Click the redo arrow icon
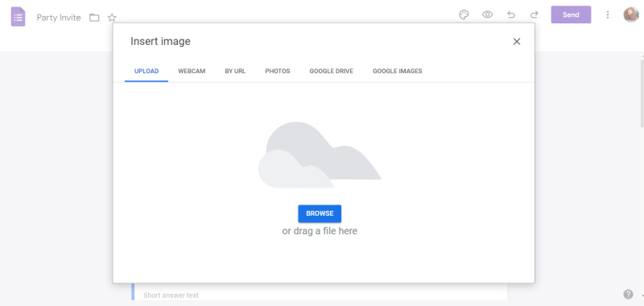 (534, 14)
